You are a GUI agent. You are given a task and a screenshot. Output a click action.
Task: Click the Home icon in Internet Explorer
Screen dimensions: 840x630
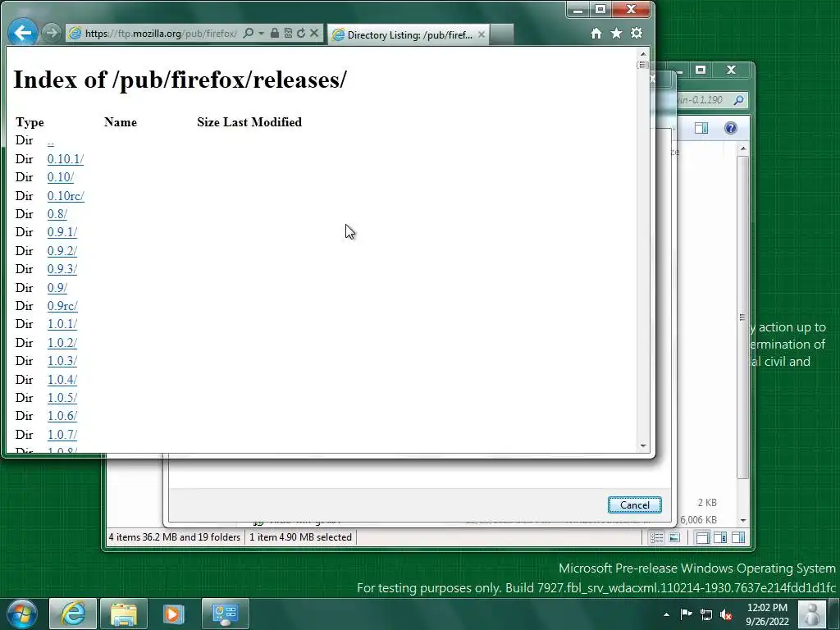click(596, 34)
